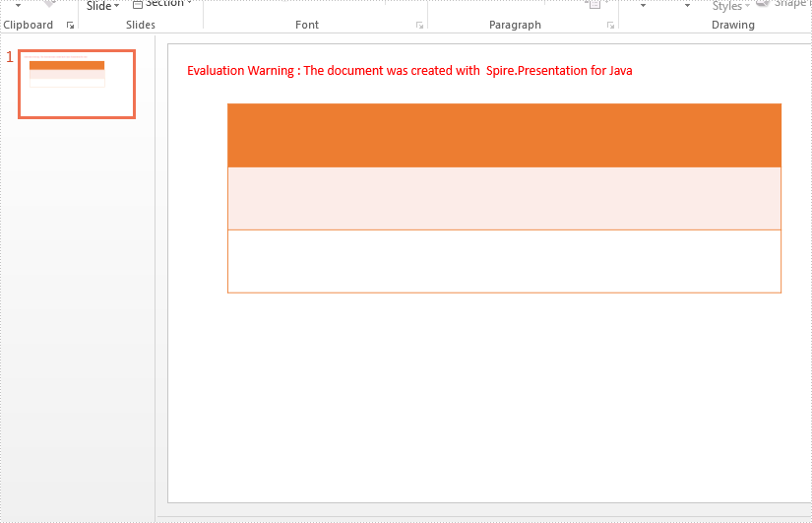Click the Slides group label
Viewport: 812px width, 523px height.
pos(141,25)
